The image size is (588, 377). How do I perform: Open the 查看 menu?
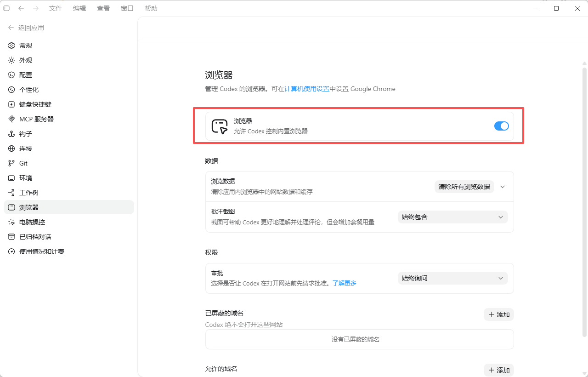103,8
